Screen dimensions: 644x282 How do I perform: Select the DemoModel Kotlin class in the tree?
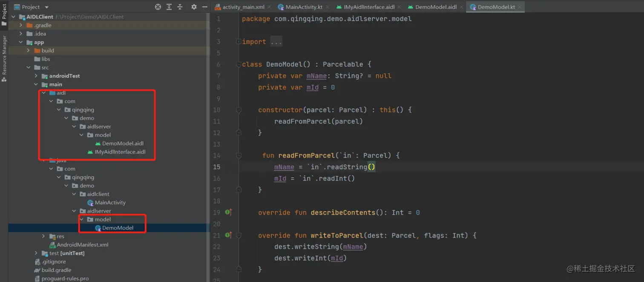[x=118, y=228]
